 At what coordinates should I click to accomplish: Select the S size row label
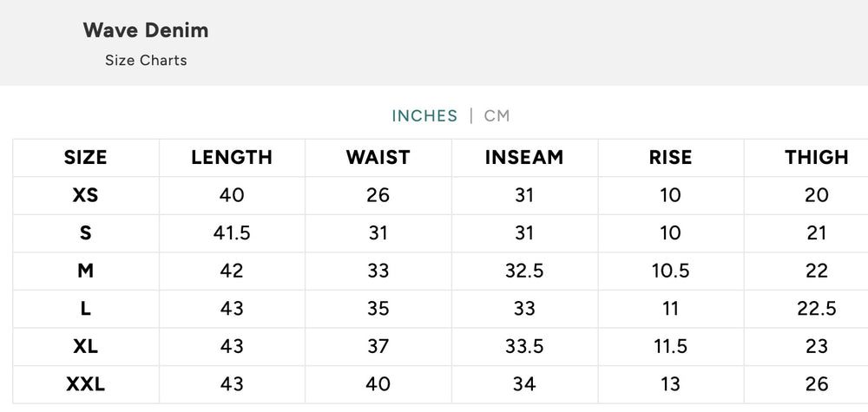tap(85, 232)
